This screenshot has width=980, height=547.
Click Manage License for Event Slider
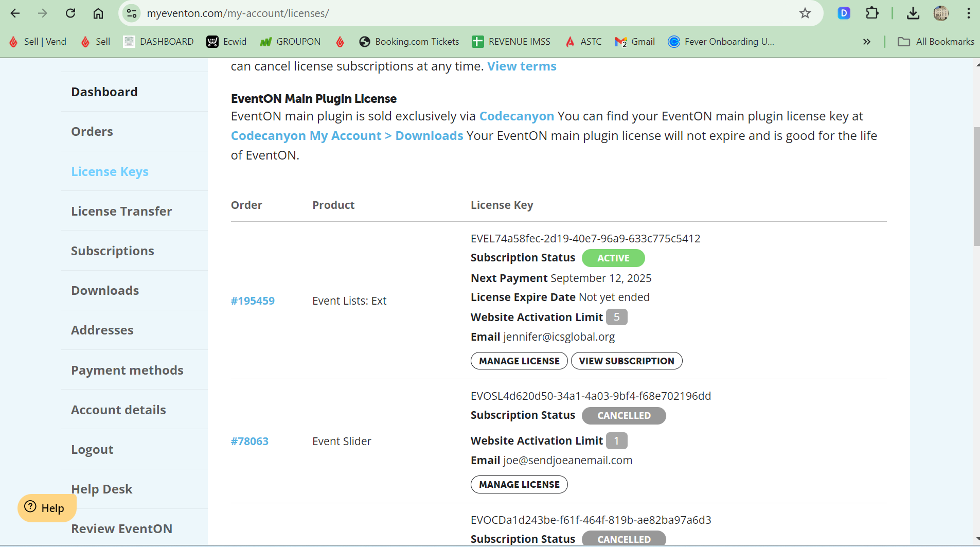519,484
